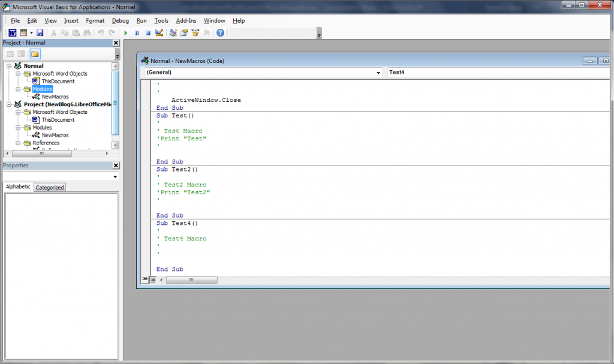Click the Redo arrow icon
This screenshot has height=364, width=614.
pos(112,32)
